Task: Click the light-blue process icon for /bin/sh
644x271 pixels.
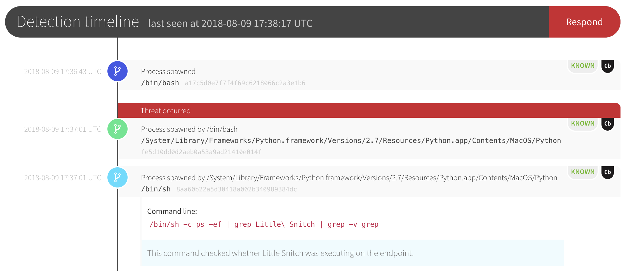Action: (x=117, y=177)
